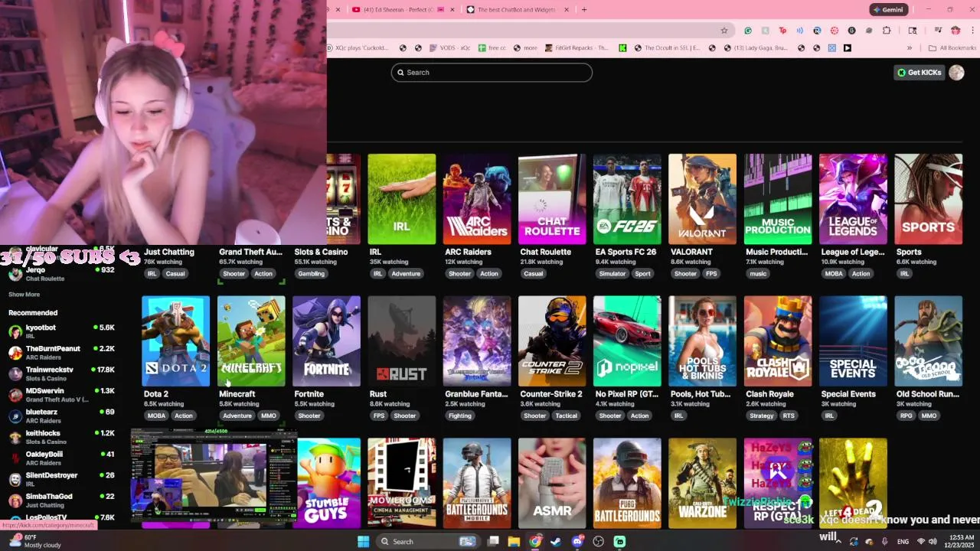Close The best ChatBot and Widgets tab

coord(567,10)
